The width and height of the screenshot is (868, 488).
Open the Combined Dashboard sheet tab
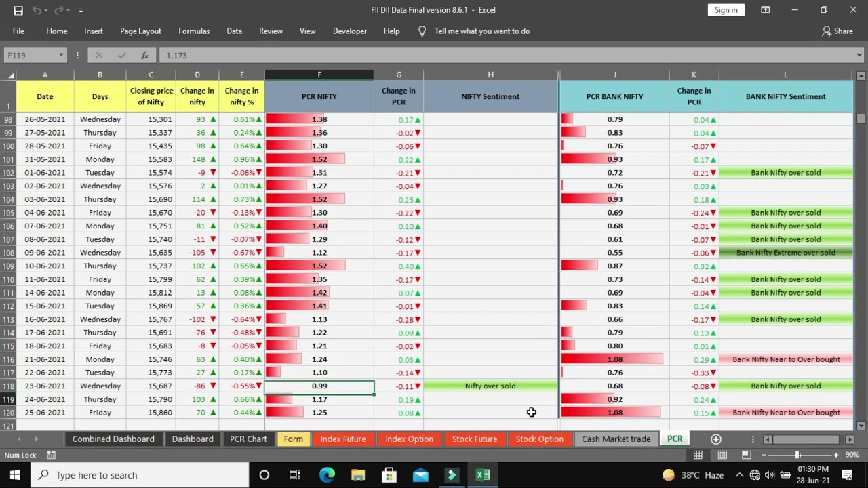click(x=113, y=439)
